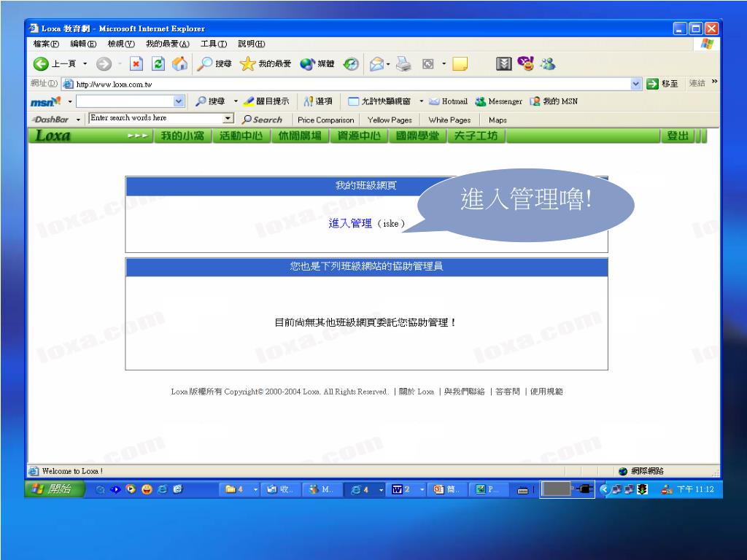Click the 關於 Loxa footer link

(x=417, y=392)
